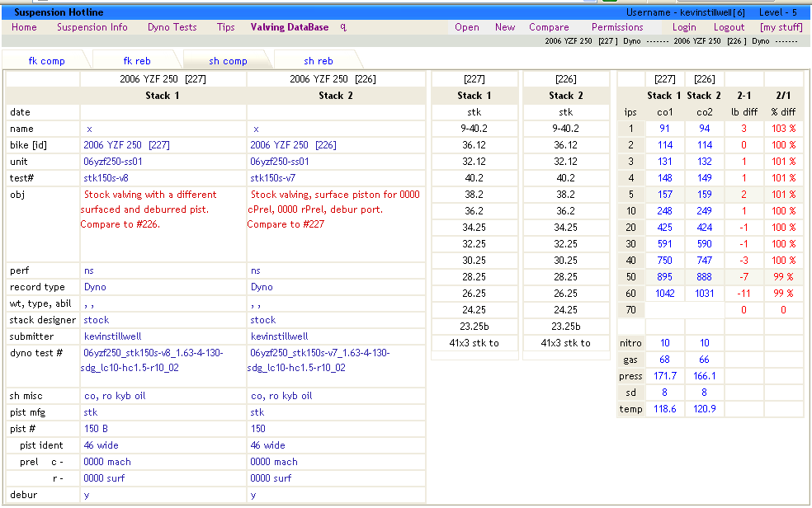The image size is (812, 508).
Task: Open the [my stuff] link
Action: tap(781, 27)
